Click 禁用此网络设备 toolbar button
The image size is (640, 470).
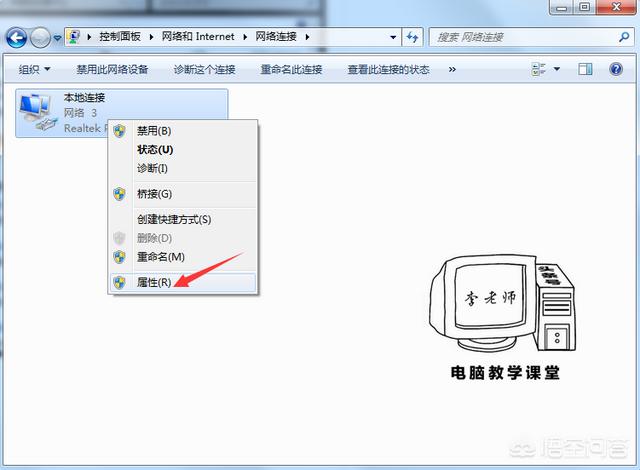(112, 69)
